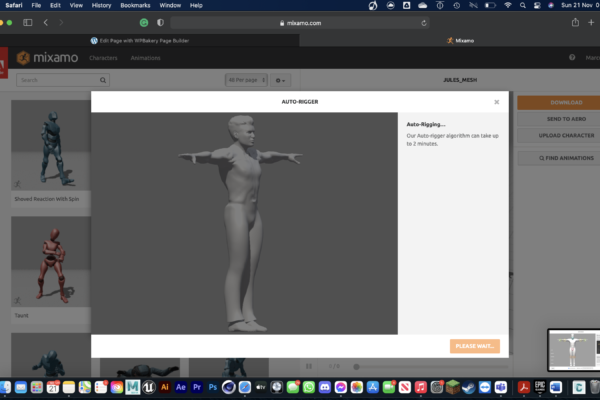The image size is (600, 400).
Task: Open Adobe Illustrator from the Dock
Action: (165, 387)
